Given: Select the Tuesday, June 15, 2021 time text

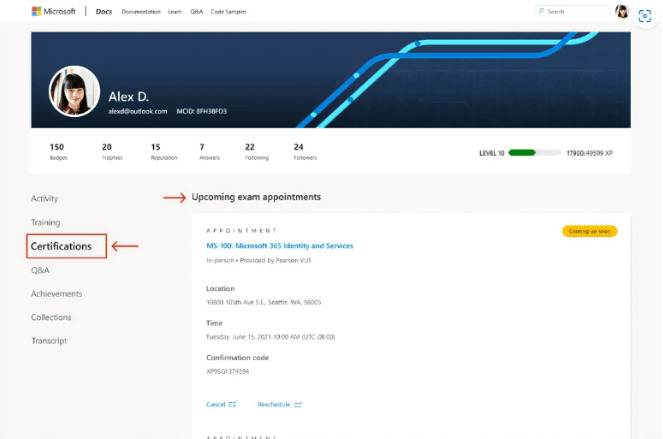Looking at the screenshot, I should 271,337.
